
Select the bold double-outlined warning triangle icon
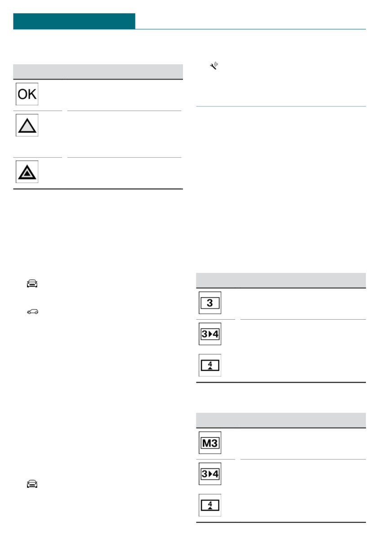pos(27,172)
